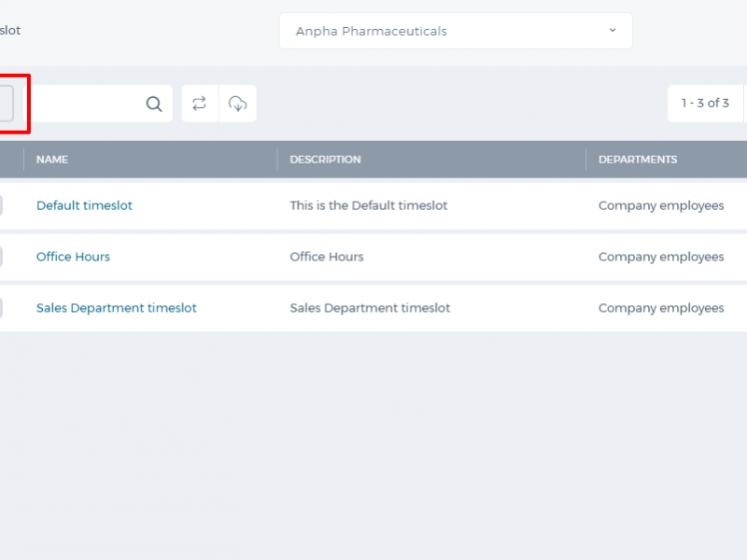
Task: Click the cloud download export icon
Action: pos(238,104)
